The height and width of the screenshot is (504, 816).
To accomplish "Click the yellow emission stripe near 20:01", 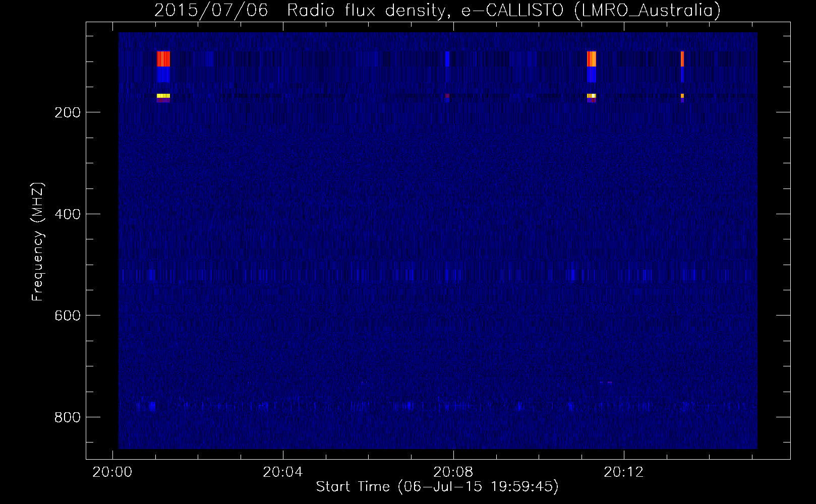I will [x=163, y=96].
